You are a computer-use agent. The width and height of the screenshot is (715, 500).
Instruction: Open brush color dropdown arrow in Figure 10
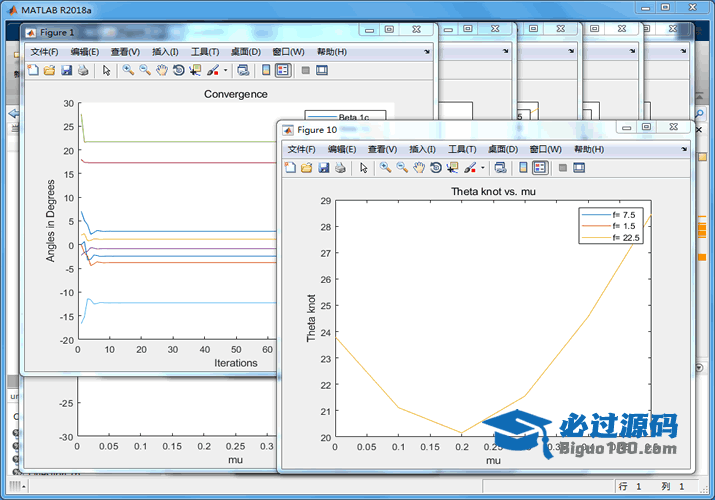[482, 168]
